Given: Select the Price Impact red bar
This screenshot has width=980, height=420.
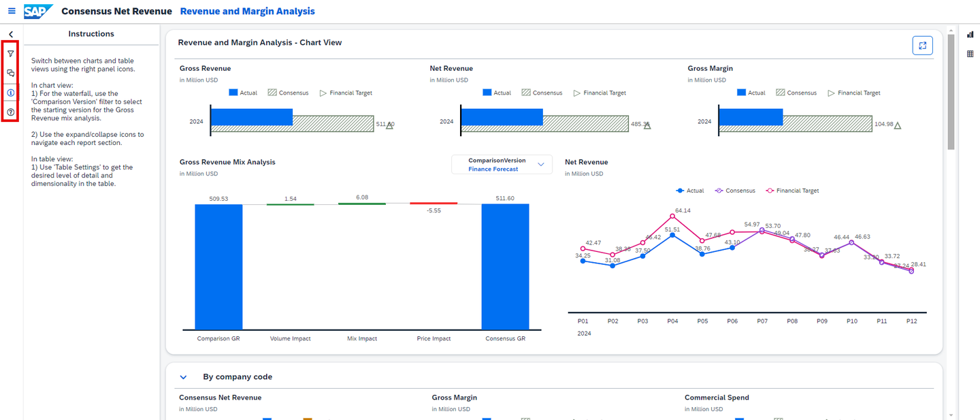Looking at the screenshot, I should tap(434, 204).
